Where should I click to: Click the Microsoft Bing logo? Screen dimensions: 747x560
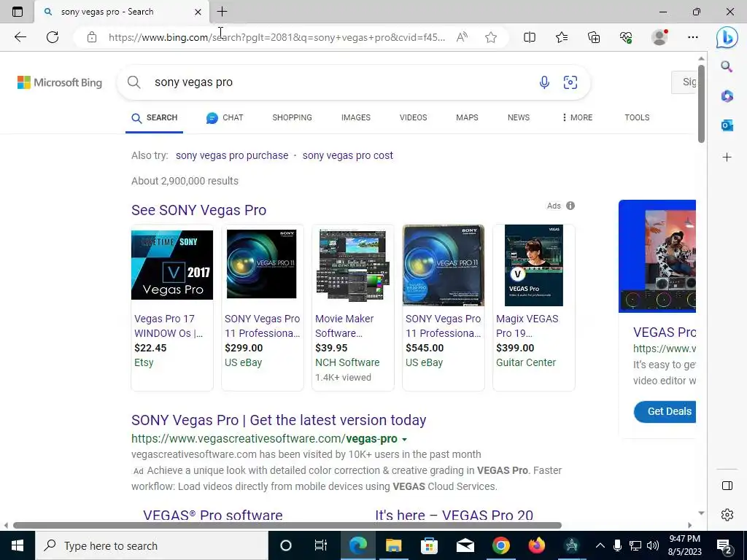point(60,82)
